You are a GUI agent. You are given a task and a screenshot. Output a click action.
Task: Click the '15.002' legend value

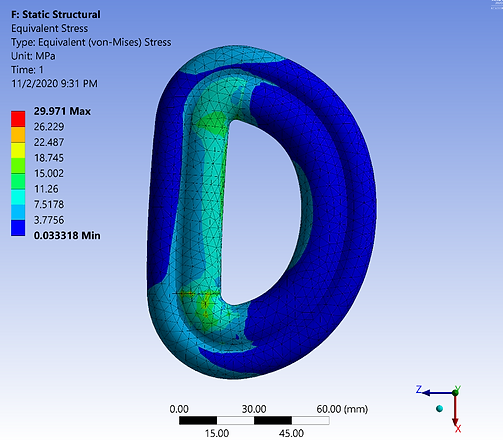click(x=49, y=173)
